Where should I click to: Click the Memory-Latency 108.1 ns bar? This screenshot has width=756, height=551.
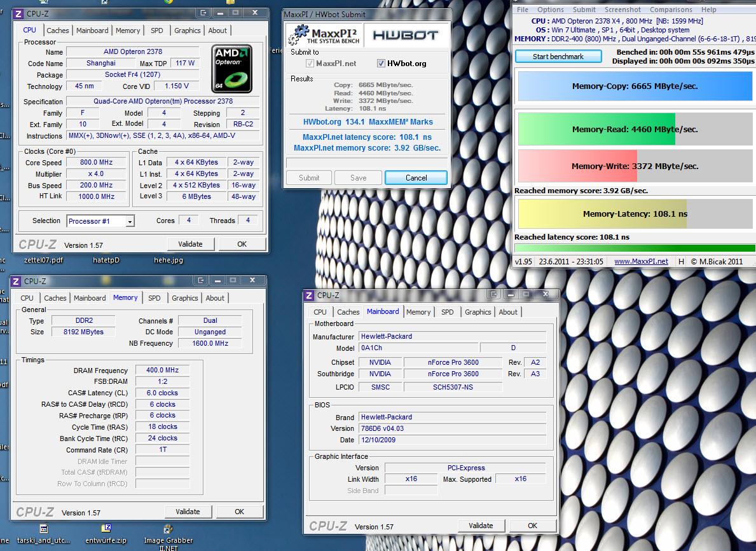pos(635,214)
